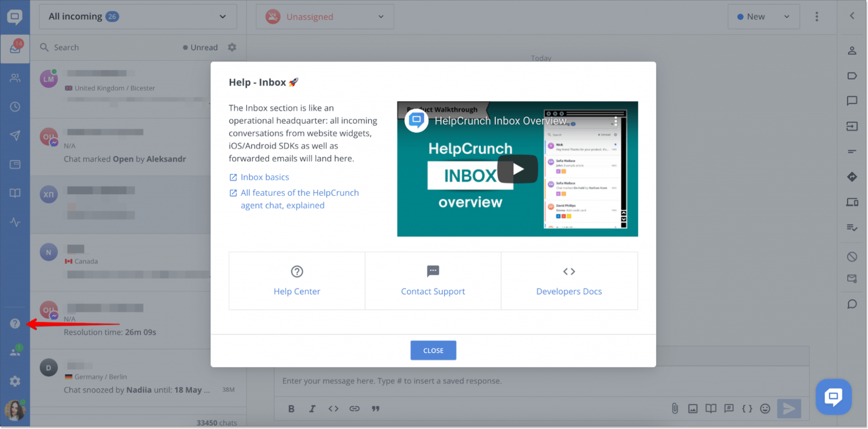868x429 pixels.
Task: Open the paper plane sending channels icon
Action: [x=15, y=136]
